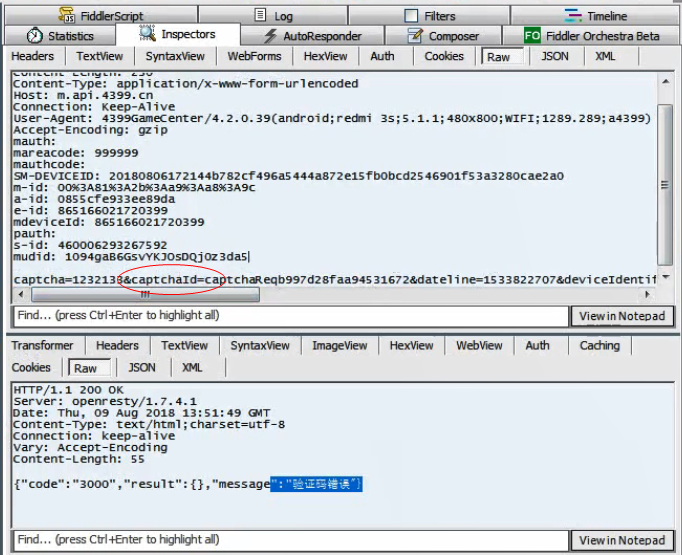Select response Raw inspector tab
Screen dimensions: 682x555
[x=89, y=368]
